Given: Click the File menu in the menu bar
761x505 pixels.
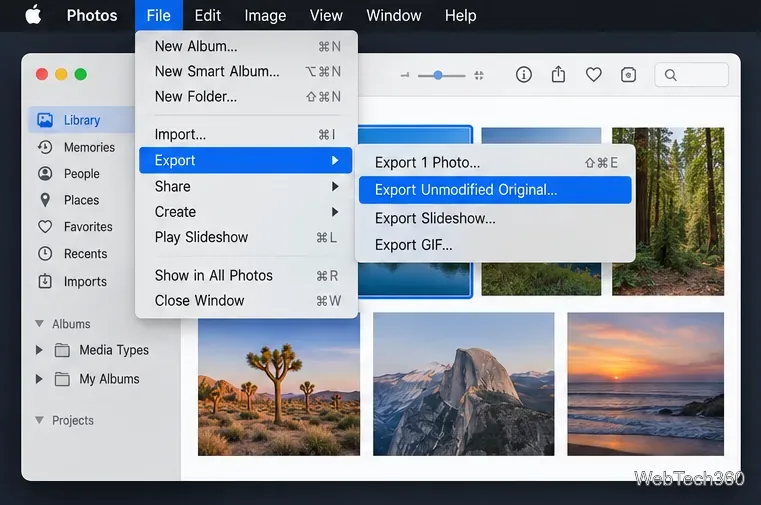Looking at the screenshot, I should pos(159,16).
